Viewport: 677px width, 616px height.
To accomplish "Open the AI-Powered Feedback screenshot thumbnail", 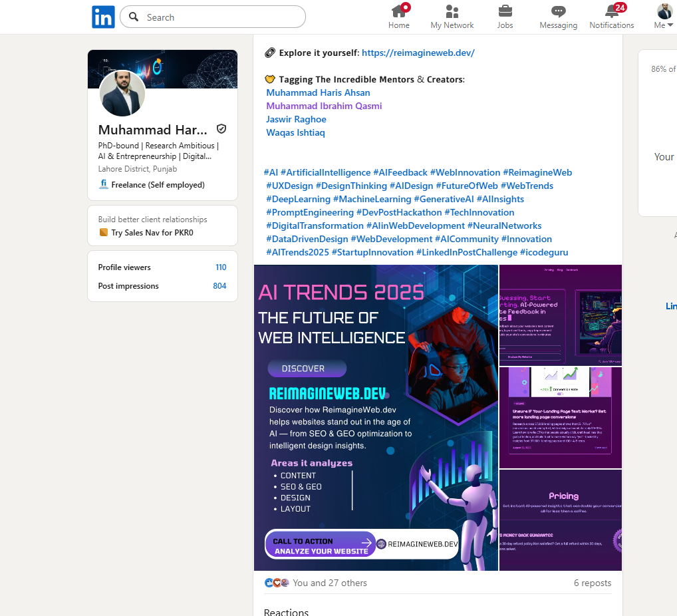I will 561,315.
